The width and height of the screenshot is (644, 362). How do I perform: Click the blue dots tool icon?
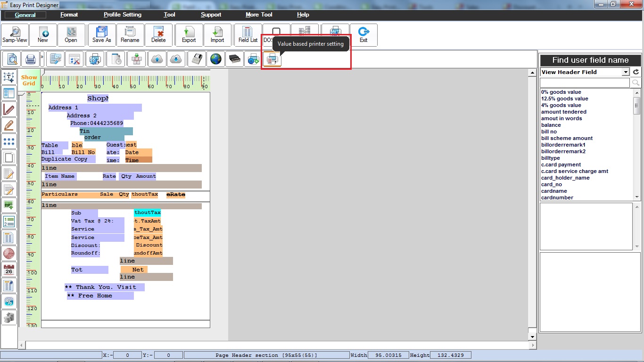tap(9, 141)
